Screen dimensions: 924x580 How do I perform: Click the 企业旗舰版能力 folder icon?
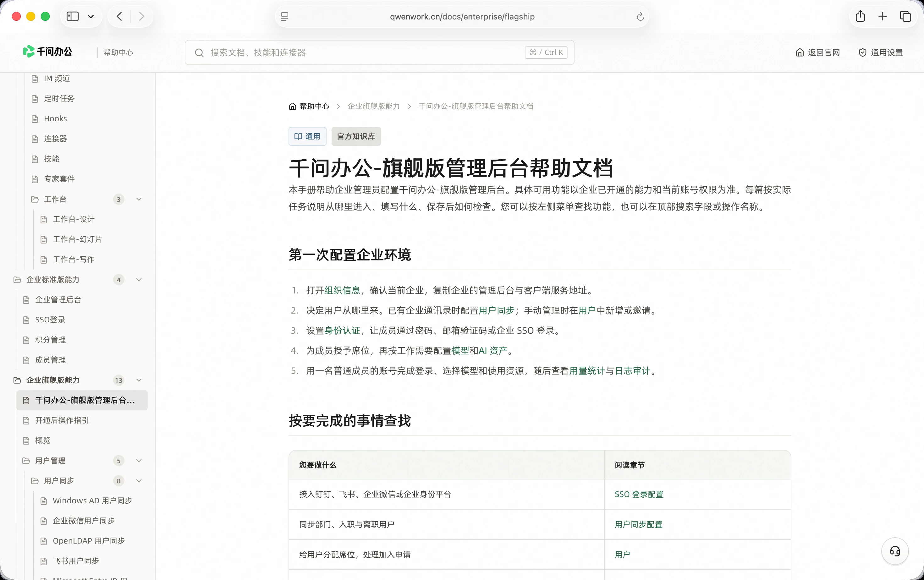click(x=17, y=380)
